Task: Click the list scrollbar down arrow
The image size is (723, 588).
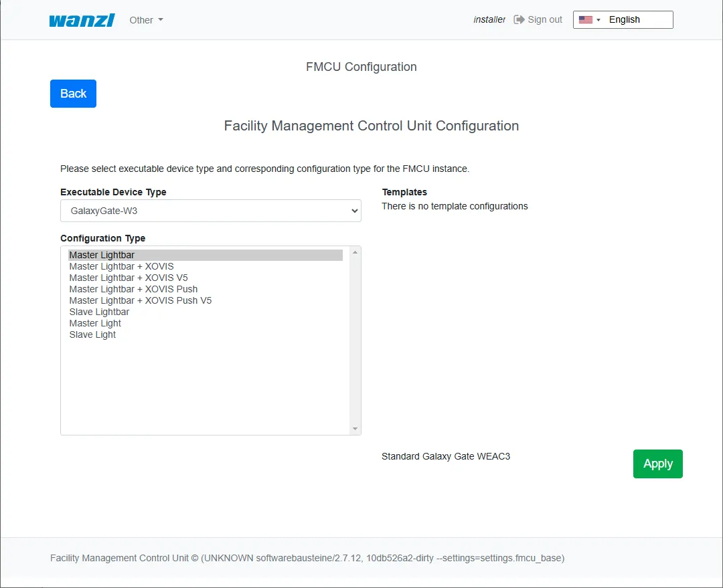Action: (x=355, y=429)
